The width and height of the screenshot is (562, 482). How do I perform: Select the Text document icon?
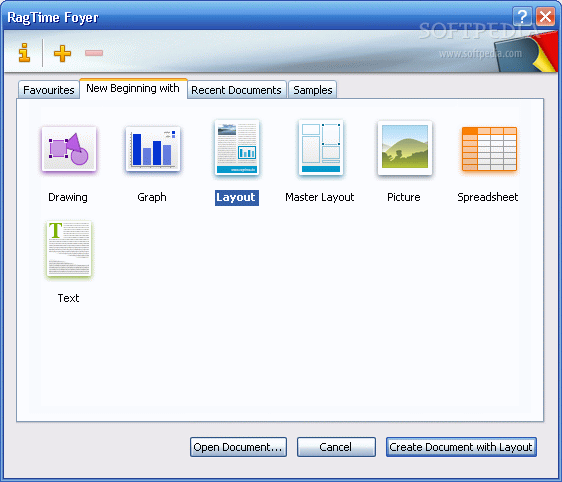pos(69,249)
